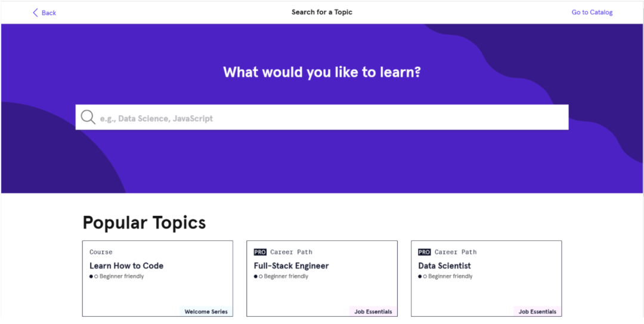
Task: Click PRO badge on Data Scientist card
Action: 425,252
